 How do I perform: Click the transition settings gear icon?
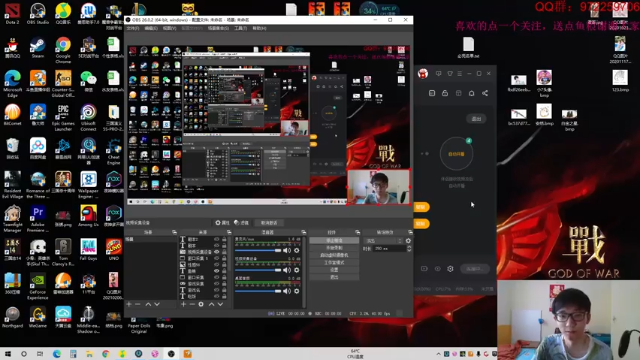(x=408, y=241)
